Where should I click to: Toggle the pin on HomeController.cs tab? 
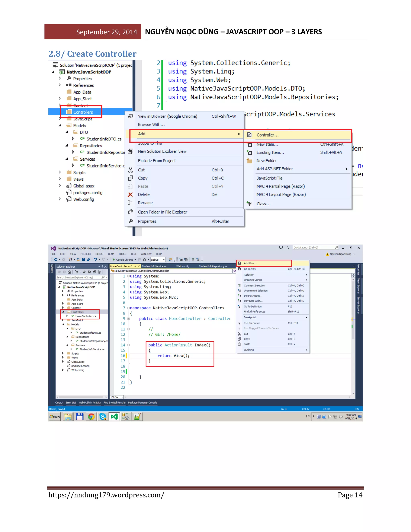(135, 266)
